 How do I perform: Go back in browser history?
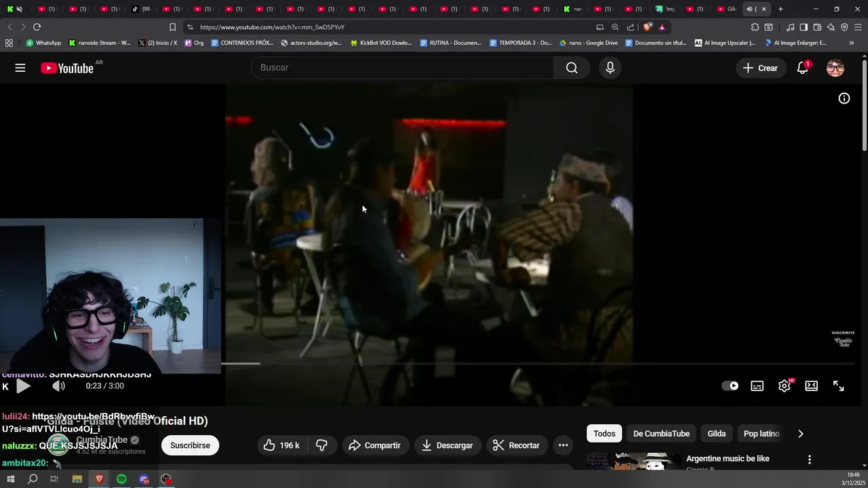tap(9, 27)
